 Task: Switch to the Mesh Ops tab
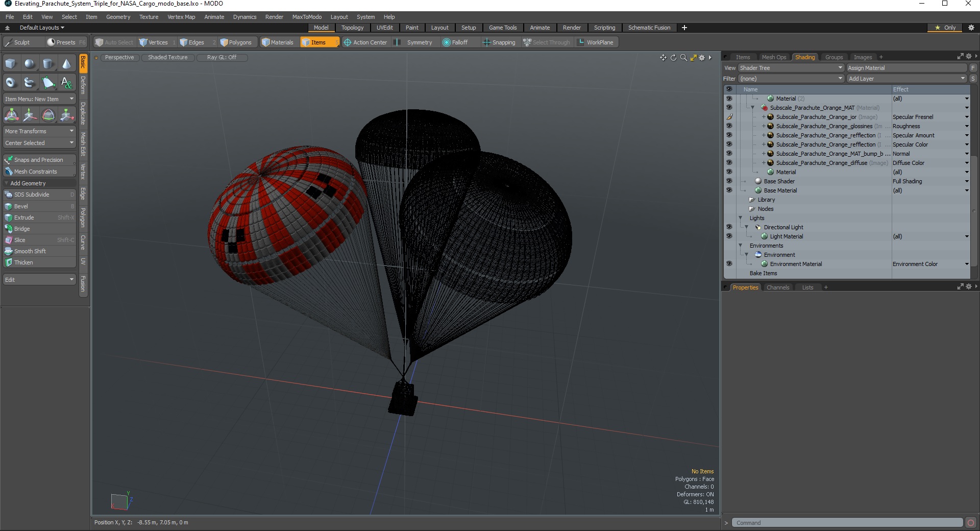pyautogui.click(x=774, y=57)
